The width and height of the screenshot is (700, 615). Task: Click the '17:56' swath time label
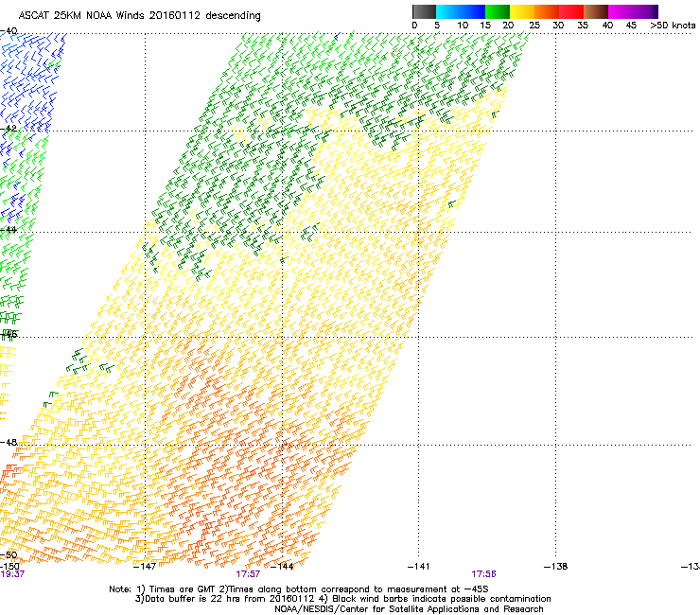(483, 574)
